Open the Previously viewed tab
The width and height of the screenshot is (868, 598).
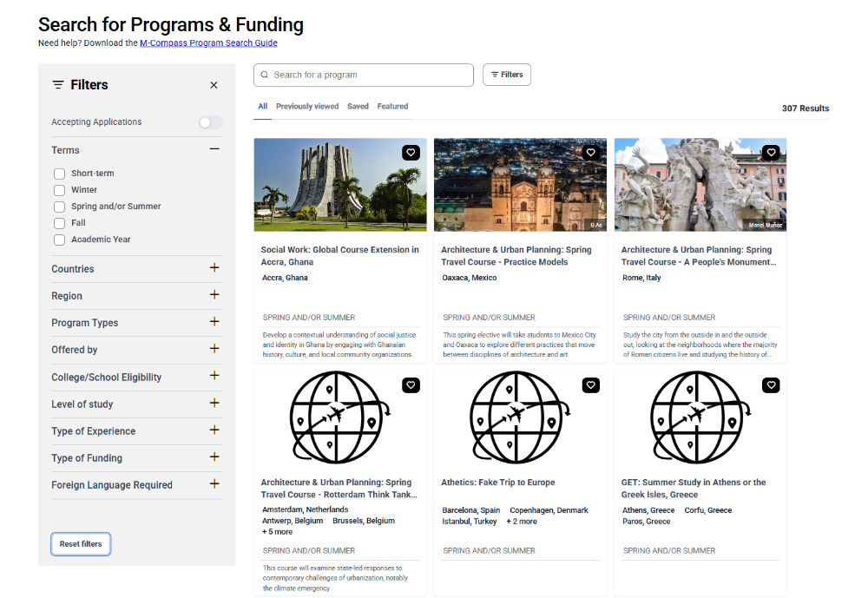point(307,106)
